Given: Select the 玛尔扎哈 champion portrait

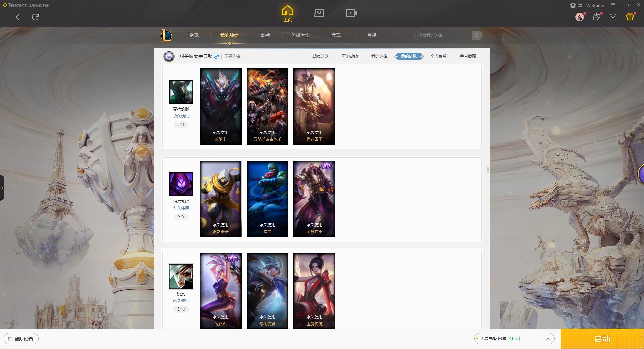Looking at the screenshot, I should tap(181, 184).
